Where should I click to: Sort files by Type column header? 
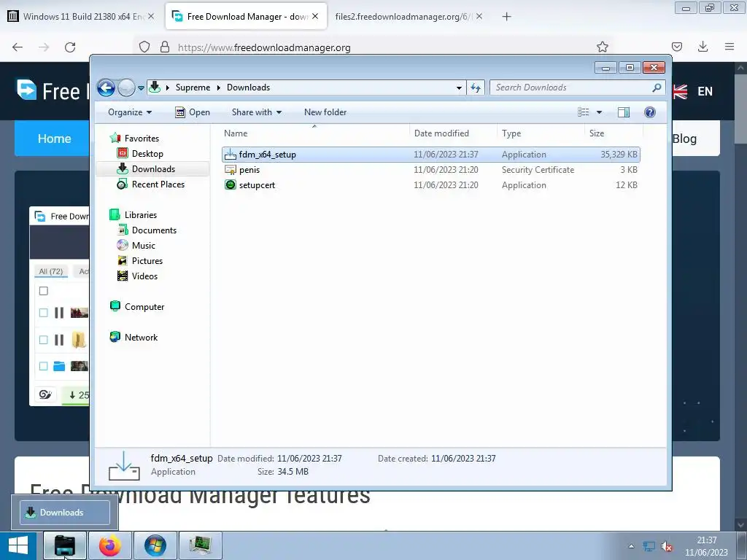pos(541,133)
